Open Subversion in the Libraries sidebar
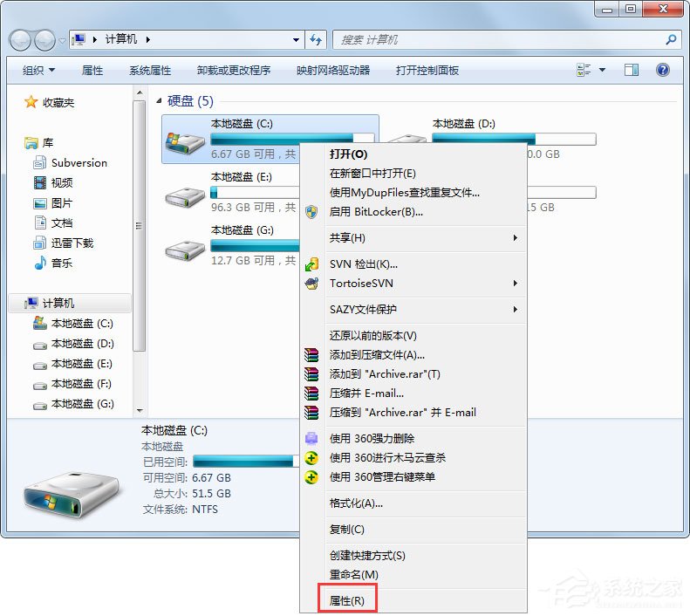 coord(79,162)
